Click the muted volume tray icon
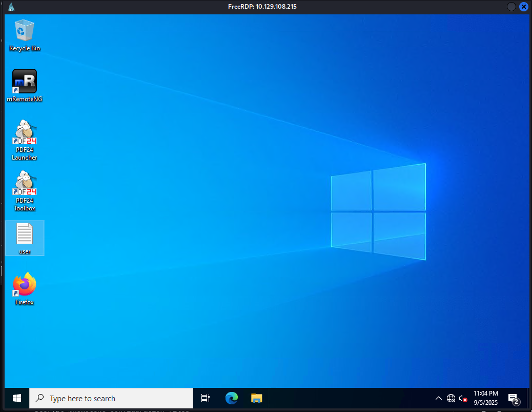This screenshot has height=412, width=532. [463, 398]
